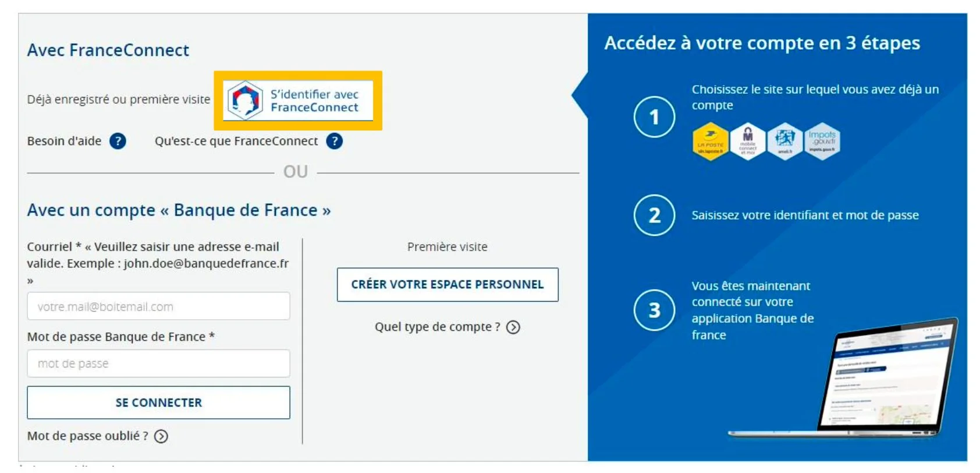Select the Mobile Connect et Moi icon

(747, 140)
